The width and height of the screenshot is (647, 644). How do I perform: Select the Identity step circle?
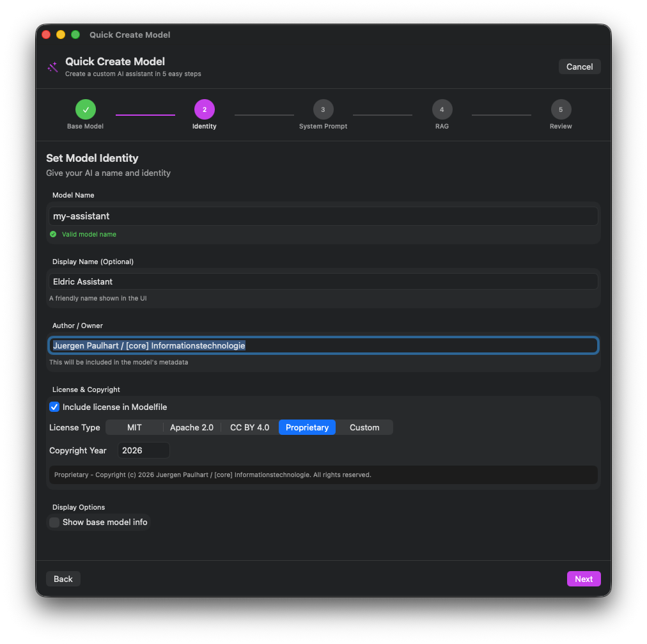pos(204,109)
